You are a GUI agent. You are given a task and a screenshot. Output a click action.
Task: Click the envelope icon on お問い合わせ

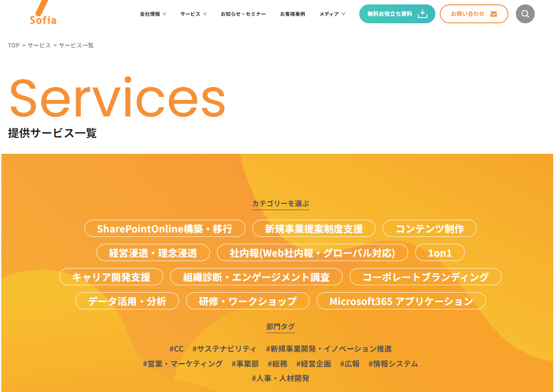click(493, 14)
